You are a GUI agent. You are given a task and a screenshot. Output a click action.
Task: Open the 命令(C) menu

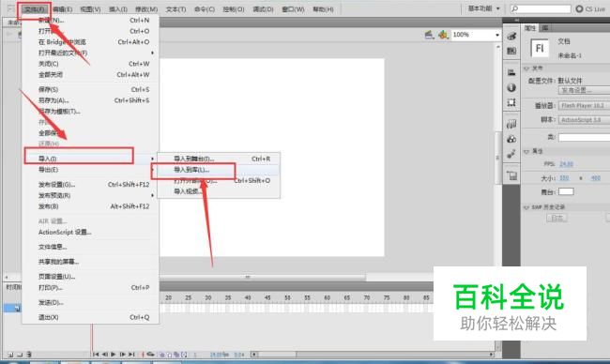pyautogui.click(x=205, y=9)
